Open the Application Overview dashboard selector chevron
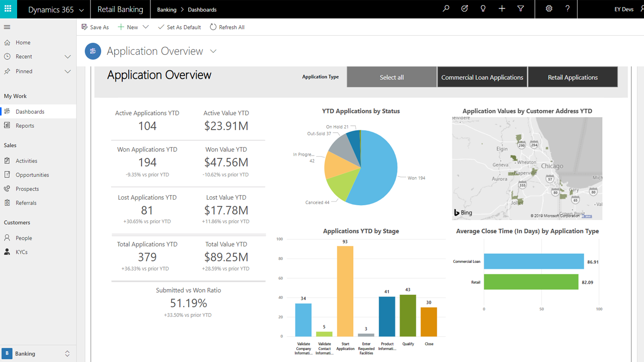The height and width of the screenshot is (362, 644). pos(213,51)
